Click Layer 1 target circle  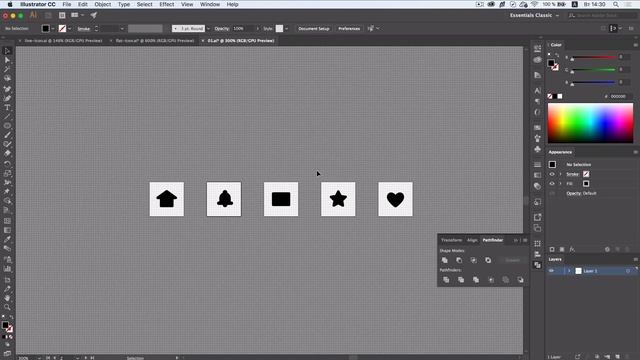click(x=628, y=271)
